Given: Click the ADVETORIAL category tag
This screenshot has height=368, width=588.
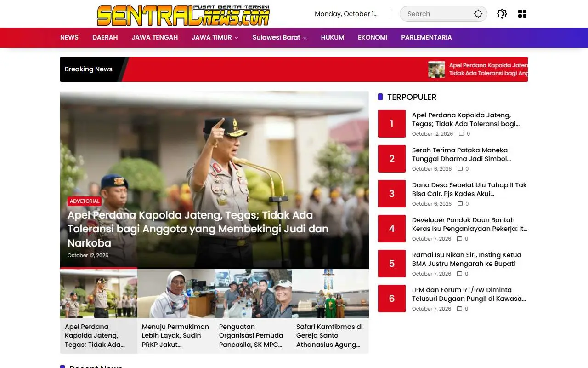Looking at the screenshot, I should [85, 201].
